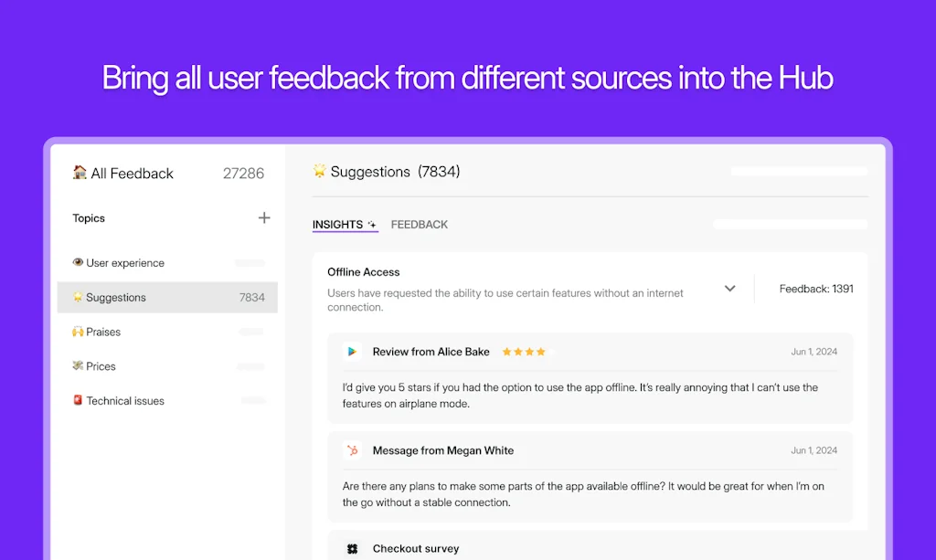Select the Suggestions topic in sidebar
936x560 pixels.
click(116, 298)
